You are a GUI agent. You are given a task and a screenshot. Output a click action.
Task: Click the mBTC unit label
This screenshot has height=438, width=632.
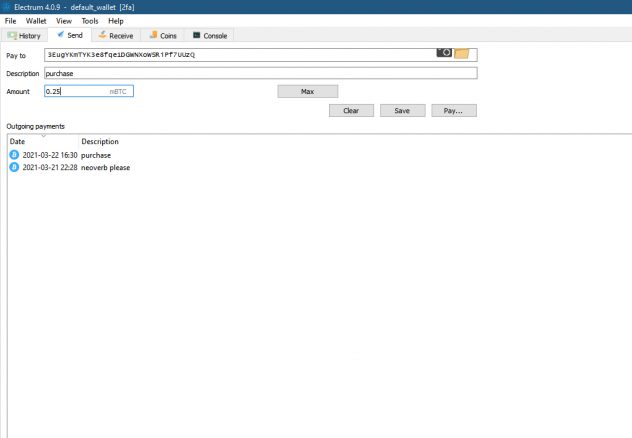click(x=118, y=92)
